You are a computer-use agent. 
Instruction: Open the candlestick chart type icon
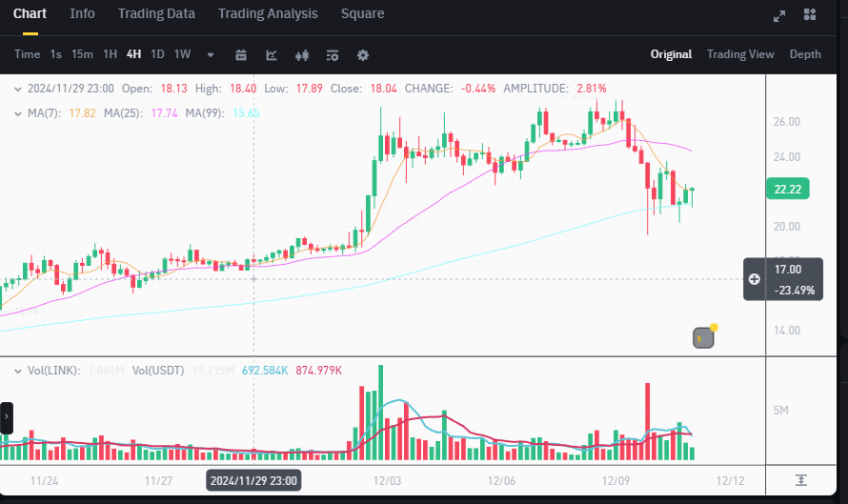tap(302, 54)
